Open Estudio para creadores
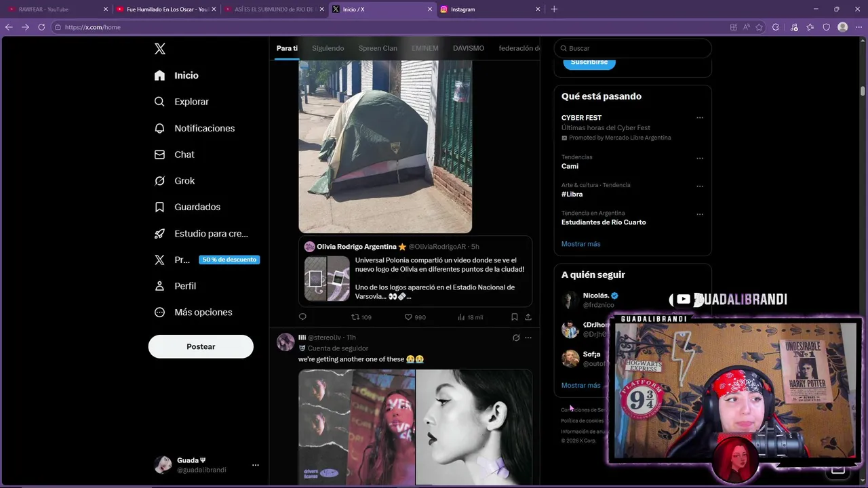This screenshot has height=488, width=868. pyautogui.click(x=201, y=233)
